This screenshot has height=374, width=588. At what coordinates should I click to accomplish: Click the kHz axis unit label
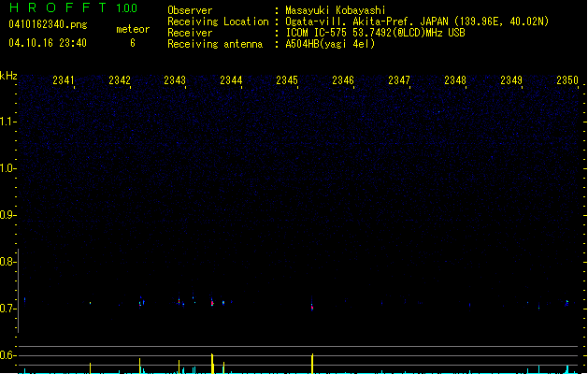(8, 76)
